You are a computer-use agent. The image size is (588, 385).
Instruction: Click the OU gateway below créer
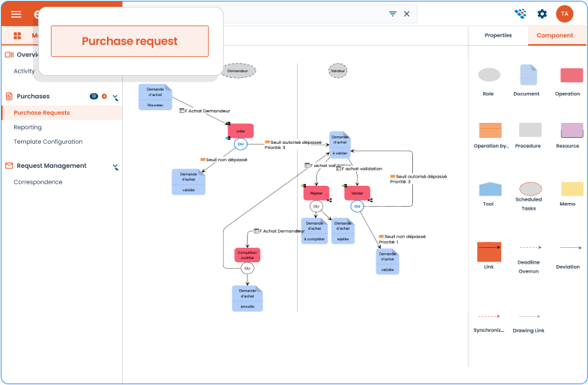point(241,145)
